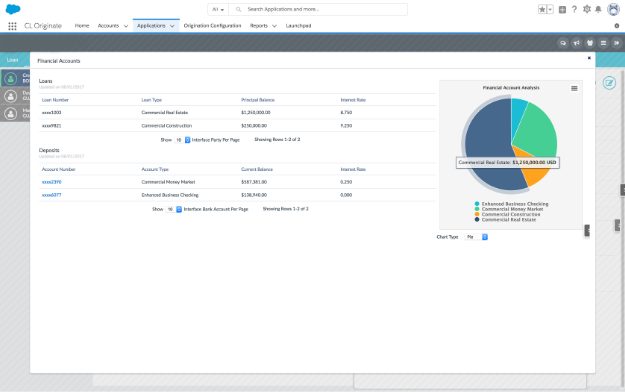Open the Chart Type dropdown
Viewport: 625px width, 392px height.
click(476, 237)
